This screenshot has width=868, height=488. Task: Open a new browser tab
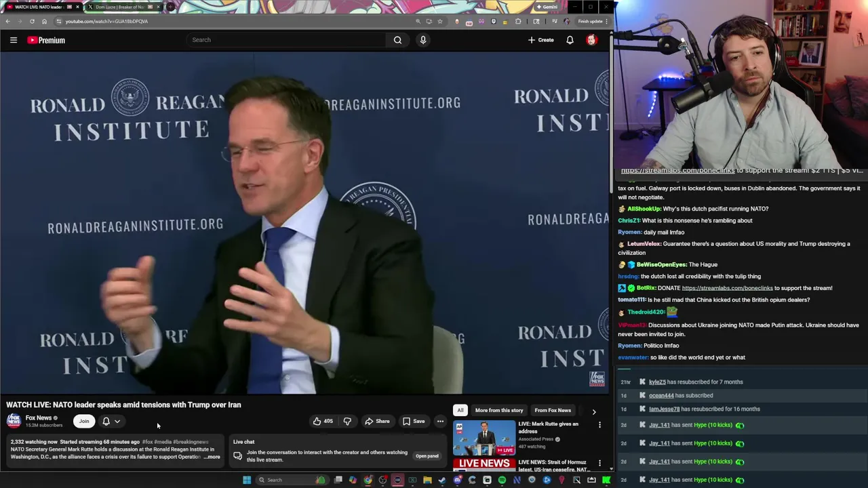click(170, 7)
